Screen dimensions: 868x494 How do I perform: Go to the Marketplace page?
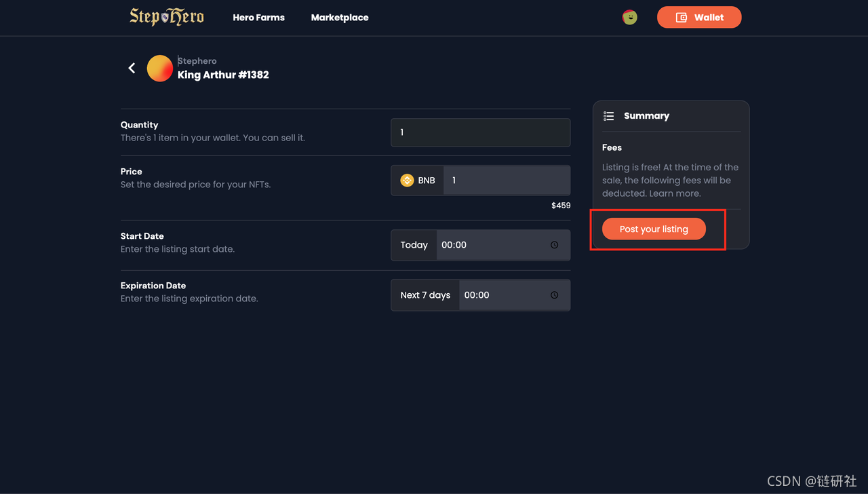(340, 18)
